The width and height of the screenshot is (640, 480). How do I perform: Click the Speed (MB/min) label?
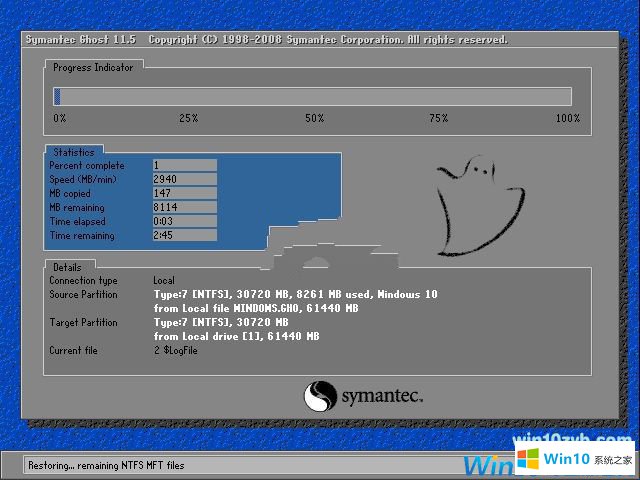pos(83,179)
